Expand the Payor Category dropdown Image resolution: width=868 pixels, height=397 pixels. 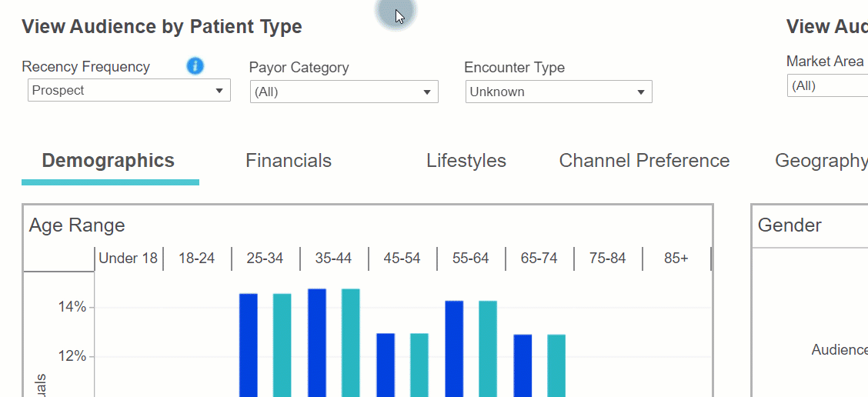(x=343, y=92)
